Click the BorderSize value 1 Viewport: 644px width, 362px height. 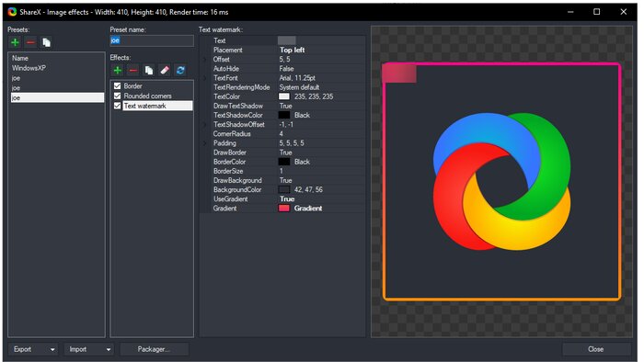click(282, 171)
